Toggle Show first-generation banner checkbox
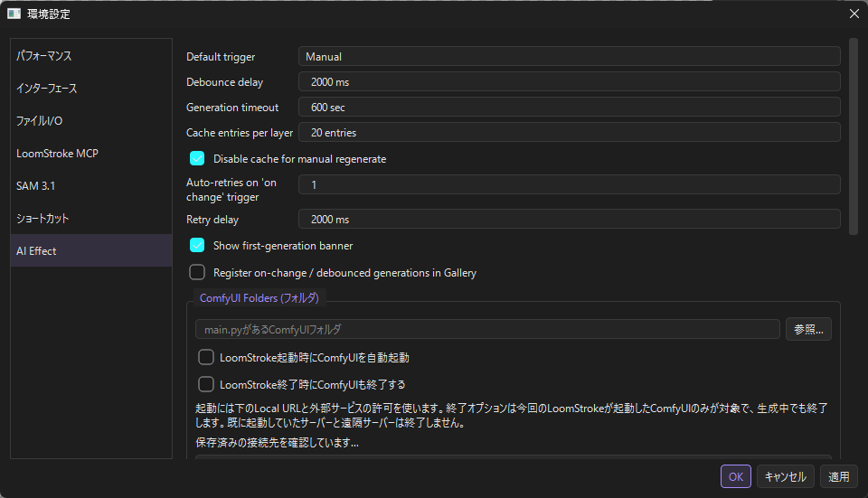This screenshot has width=868, height=498. click(197, 245)
